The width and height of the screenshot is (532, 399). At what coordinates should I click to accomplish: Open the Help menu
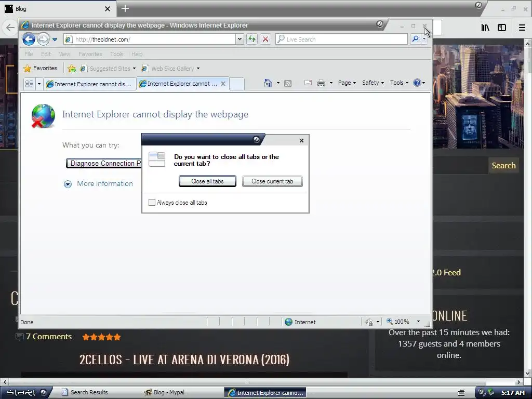137,54
